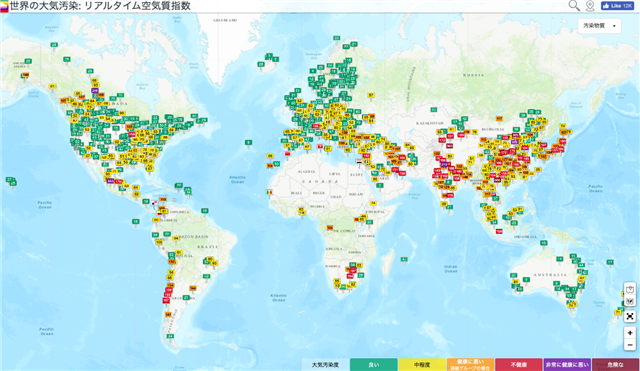Image resolution: width=640 pixels, height=371 pixels.
Task: Click the purple 非常に健康に悪い legend box
Action: click(x=567, y=365)
